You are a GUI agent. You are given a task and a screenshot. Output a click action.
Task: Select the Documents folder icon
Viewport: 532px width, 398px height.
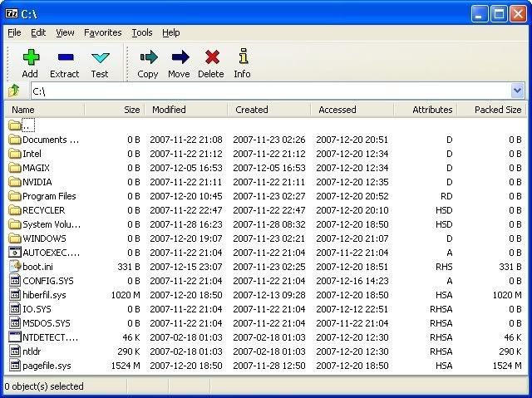pyautogui.click(x=15, y=140)
